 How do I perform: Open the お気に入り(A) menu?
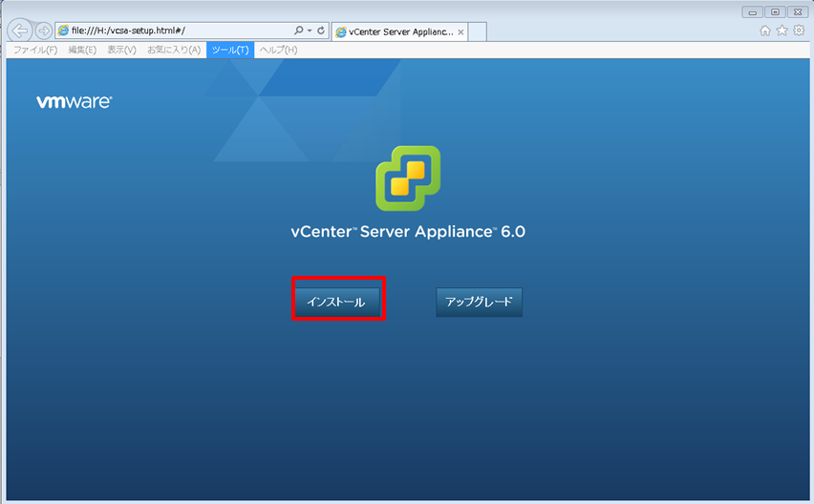[173, 50]
